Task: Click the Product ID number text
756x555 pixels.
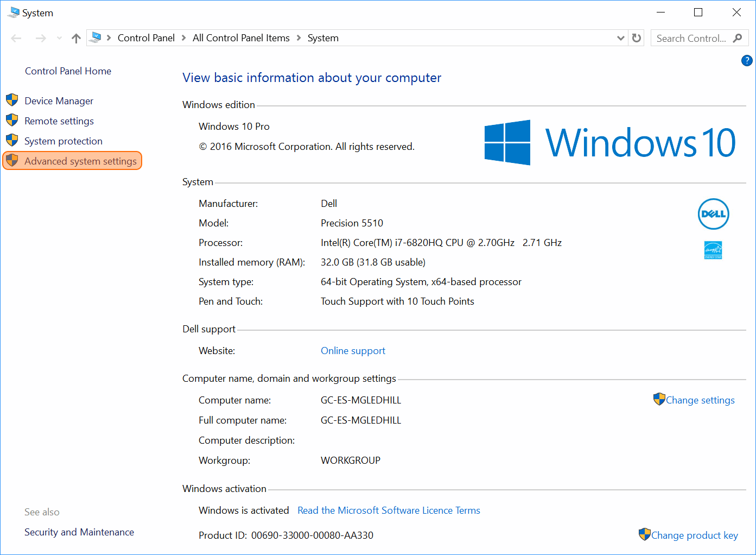Action: (312, 535)
